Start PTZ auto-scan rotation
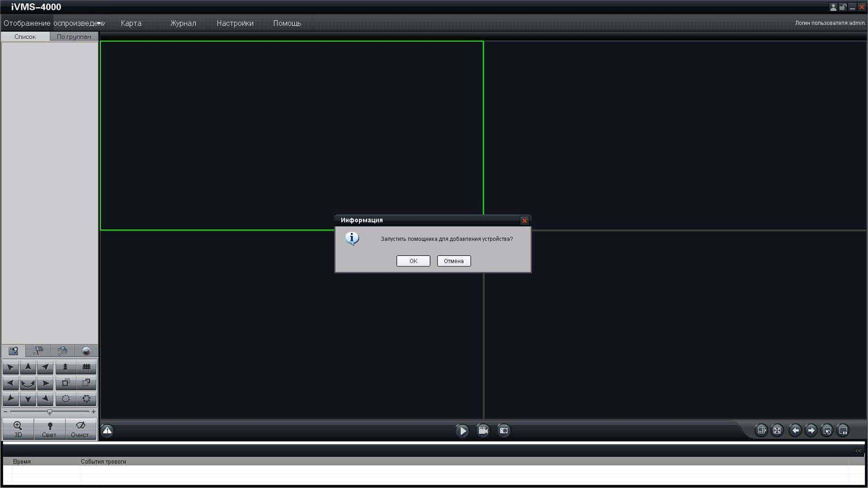Image resolution: width=868 pixels, height=488 pixels. [x=28, y=383]
